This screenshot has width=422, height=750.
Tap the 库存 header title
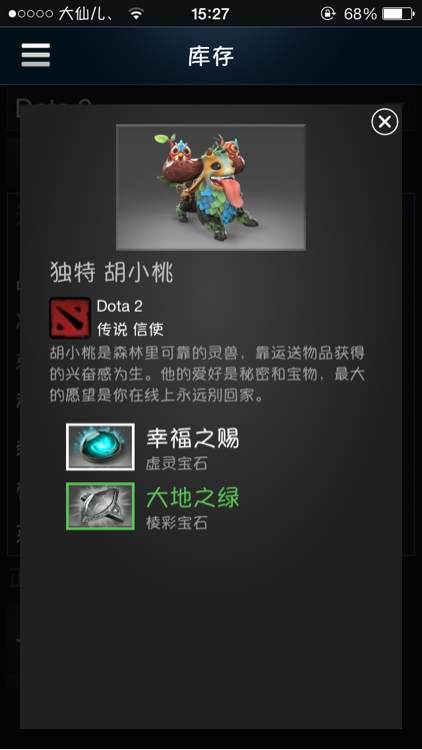[211, 56]
